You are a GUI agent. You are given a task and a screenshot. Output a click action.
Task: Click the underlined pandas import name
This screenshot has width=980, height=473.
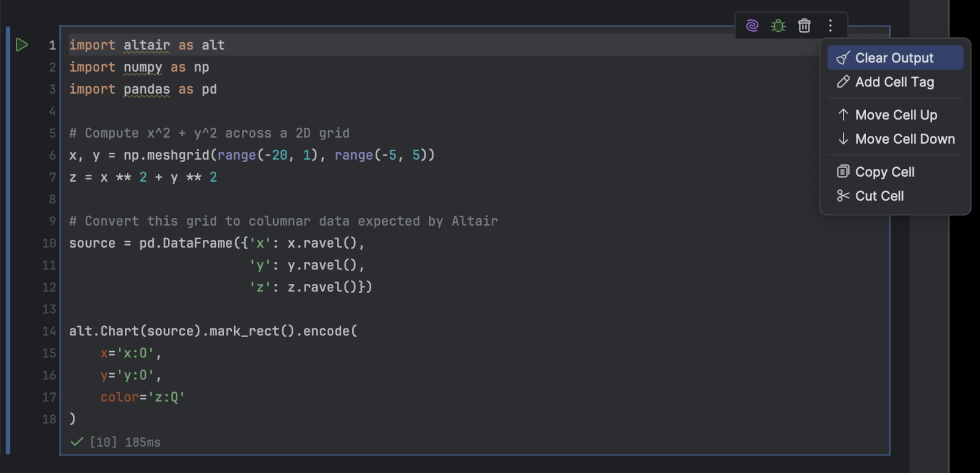pos(146,89)
